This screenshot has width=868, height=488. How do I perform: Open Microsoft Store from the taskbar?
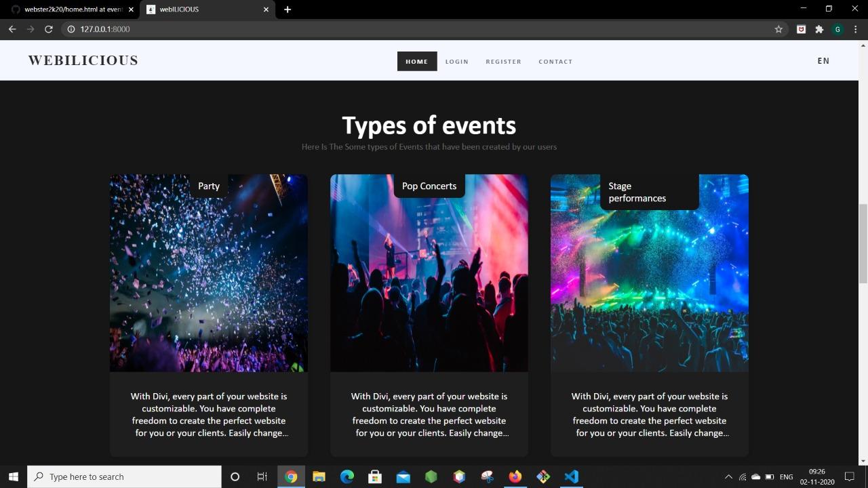375,476
